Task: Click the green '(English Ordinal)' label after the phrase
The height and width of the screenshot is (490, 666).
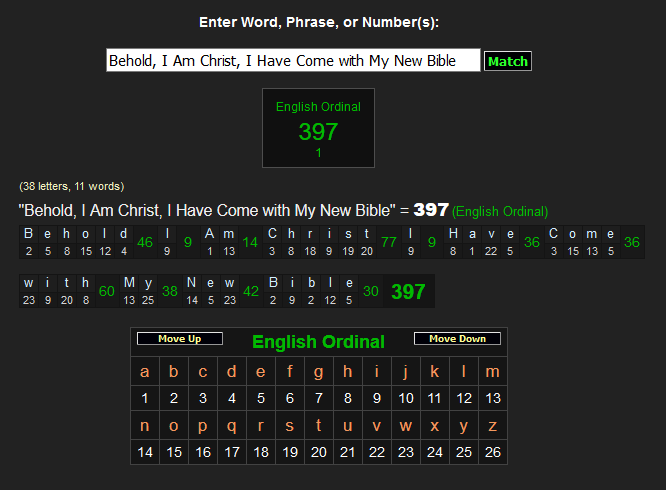Action: tap(500, 212)
